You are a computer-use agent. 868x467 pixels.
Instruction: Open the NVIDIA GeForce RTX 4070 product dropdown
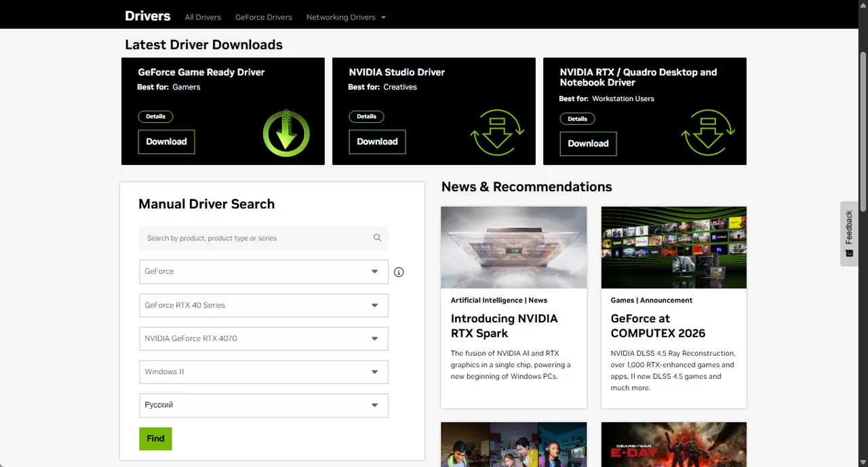click(x=264, y=339)
